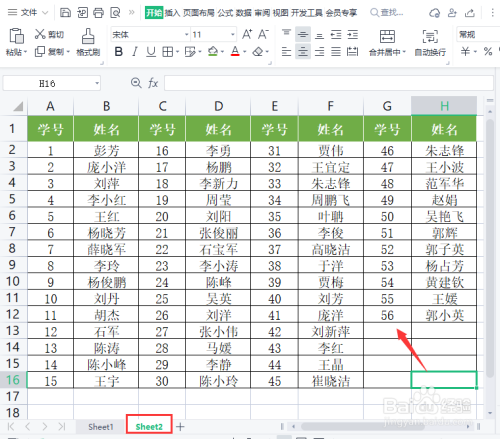Toggle Bold formatting
500x439 pixels.
(x=118, y=52)
